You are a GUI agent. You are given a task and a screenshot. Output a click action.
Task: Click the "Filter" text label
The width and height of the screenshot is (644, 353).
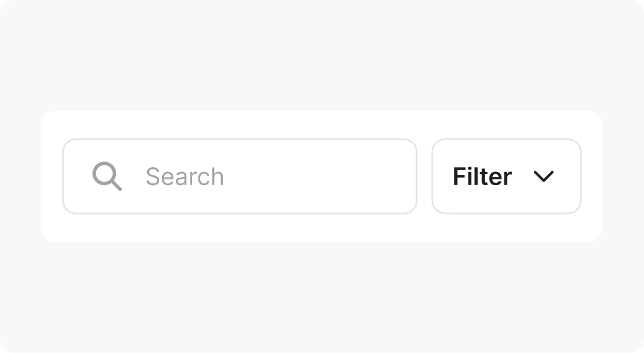coord(482,176)
